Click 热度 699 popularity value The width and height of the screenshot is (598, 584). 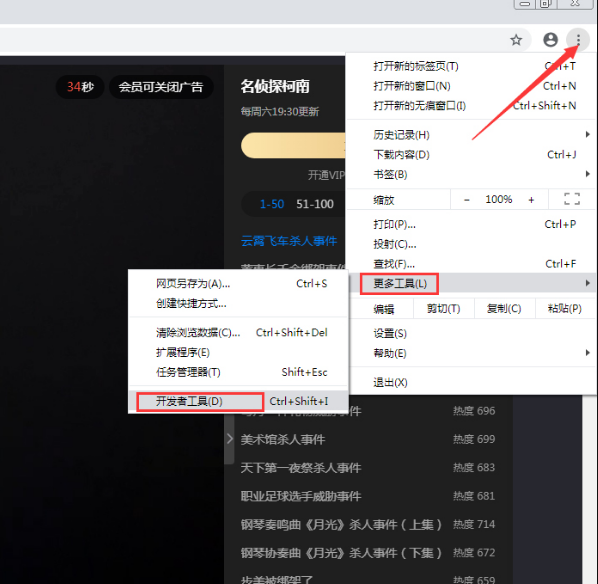coord(474,439)
